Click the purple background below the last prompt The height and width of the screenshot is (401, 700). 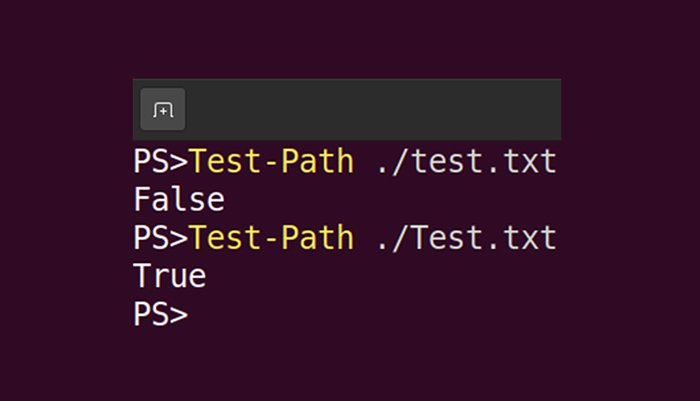pos(350,365)
